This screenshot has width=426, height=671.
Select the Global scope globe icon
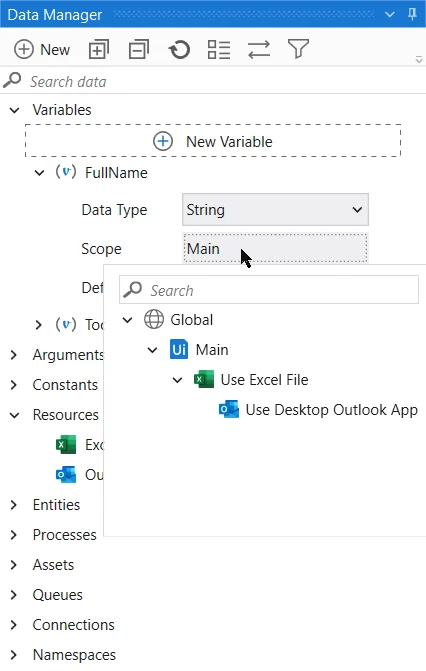click(x=154, y=320)
